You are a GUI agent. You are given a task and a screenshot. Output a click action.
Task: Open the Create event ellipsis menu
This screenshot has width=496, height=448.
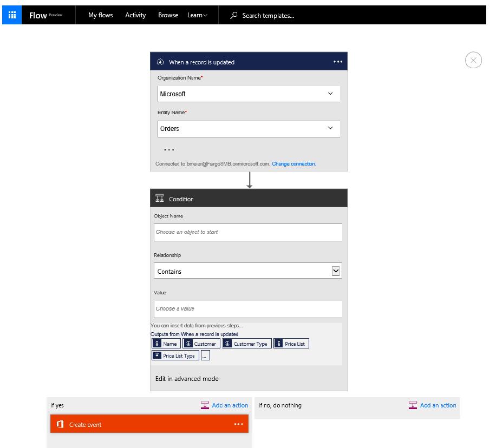tap(238, 424)
